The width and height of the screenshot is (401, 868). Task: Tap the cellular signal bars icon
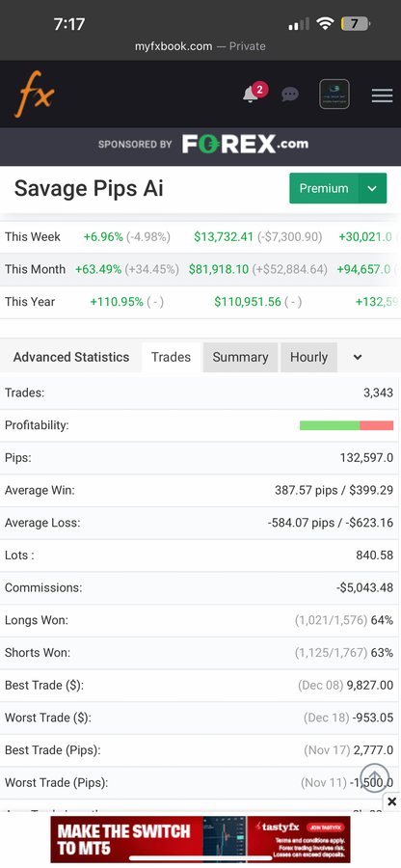(x=299, y=24)
